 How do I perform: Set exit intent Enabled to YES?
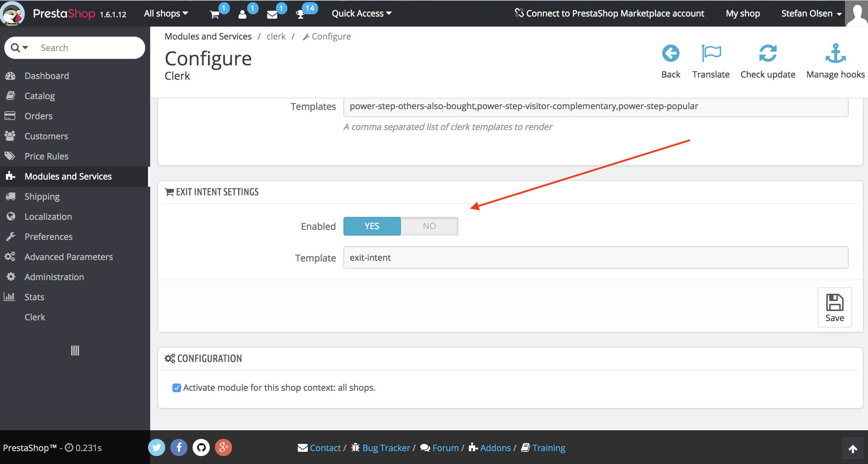click(x=372, y=226)
